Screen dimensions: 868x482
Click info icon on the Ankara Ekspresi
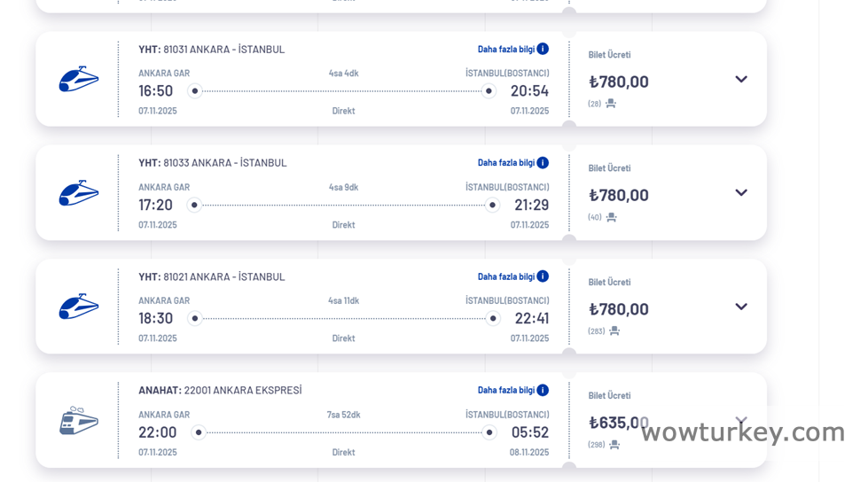543,390
